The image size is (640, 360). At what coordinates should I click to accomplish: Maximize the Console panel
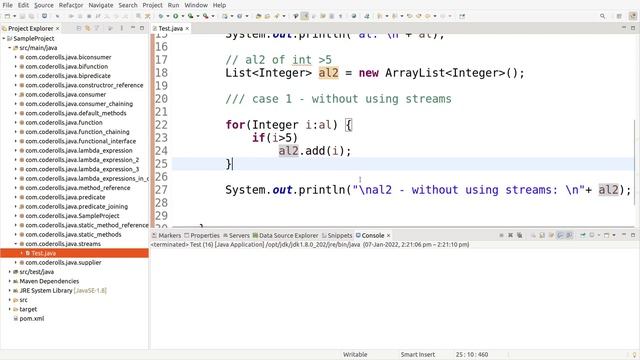point(633,235)
